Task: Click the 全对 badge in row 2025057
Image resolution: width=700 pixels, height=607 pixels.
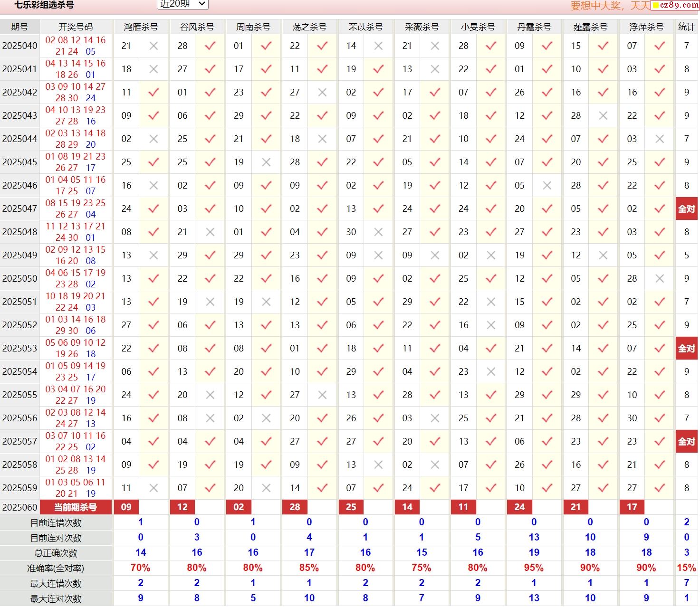Action: pos(686,442)
